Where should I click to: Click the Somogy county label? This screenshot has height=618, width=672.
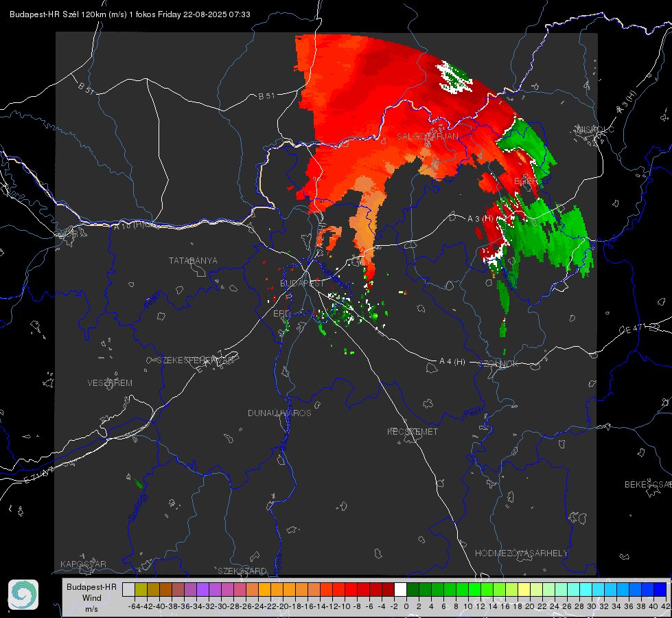coord(137,507)
